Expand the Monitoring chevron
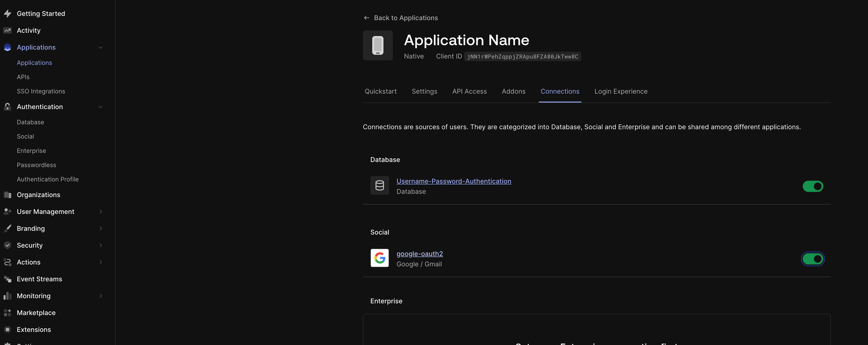868x345 pixels. [x=100, y=296]
